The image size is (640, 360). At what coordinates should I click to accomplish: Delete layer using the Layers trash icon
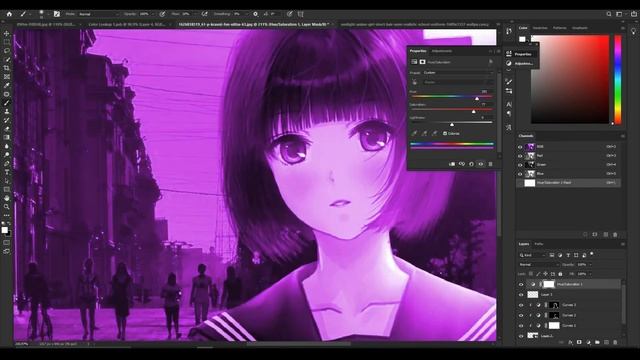(x=615, y=342)
